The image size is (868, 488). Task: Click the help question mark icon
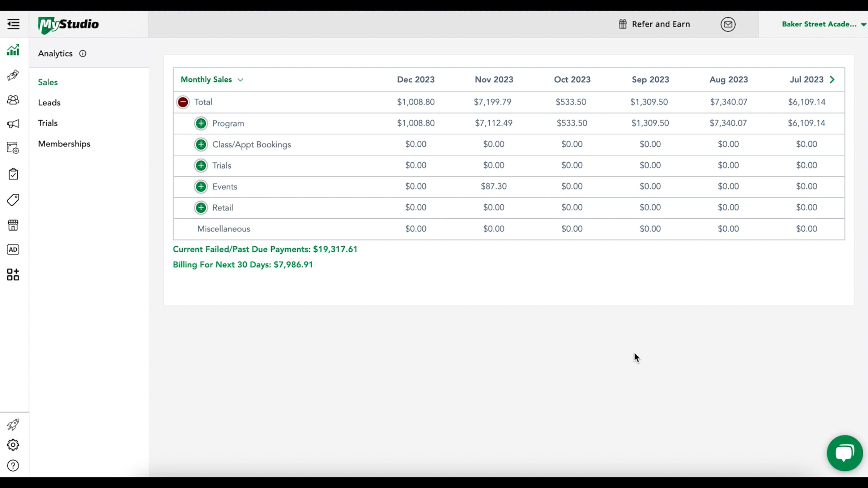click(13, 466)
